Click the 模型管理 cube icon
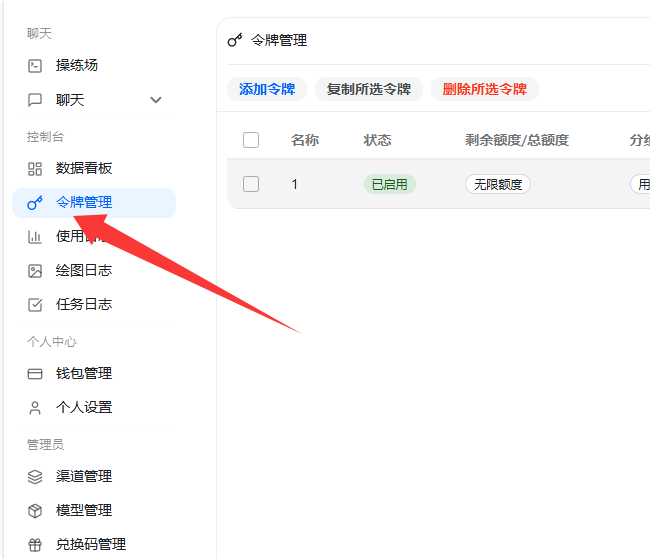650x559 pixels. (x=35, y=511)
